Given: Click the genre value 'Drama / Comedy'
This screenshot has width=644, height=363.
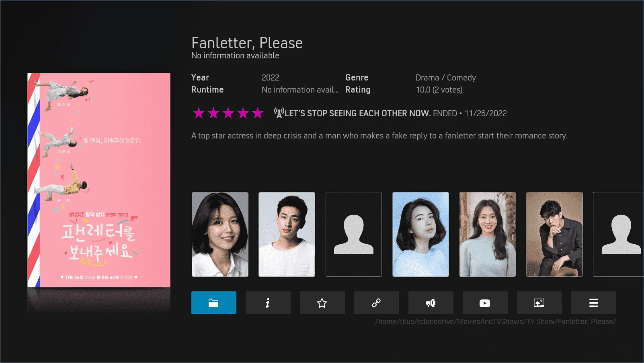Looking at the screenshot, I should point(446,78).
